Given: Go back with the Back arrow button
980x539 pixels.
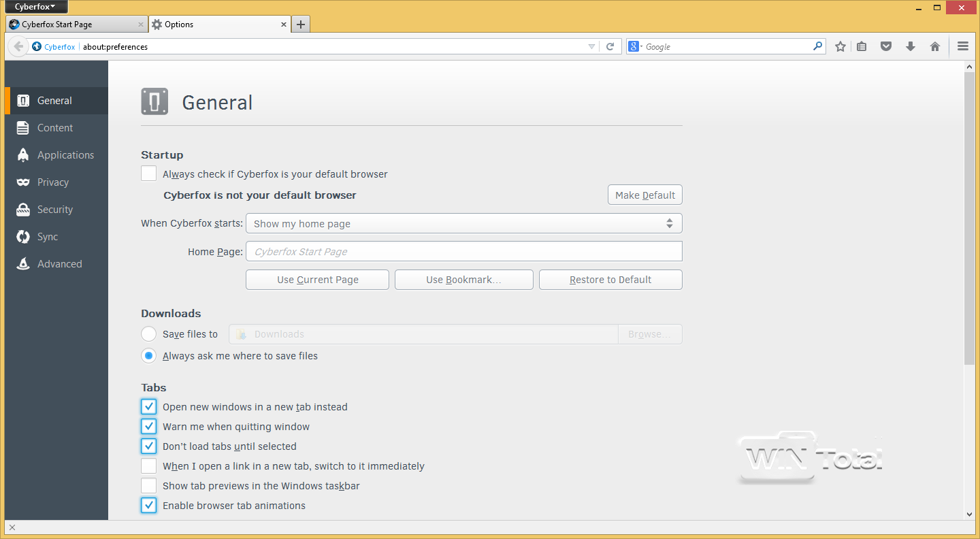Looking at the screenshot, I should [x=18, y=46].
